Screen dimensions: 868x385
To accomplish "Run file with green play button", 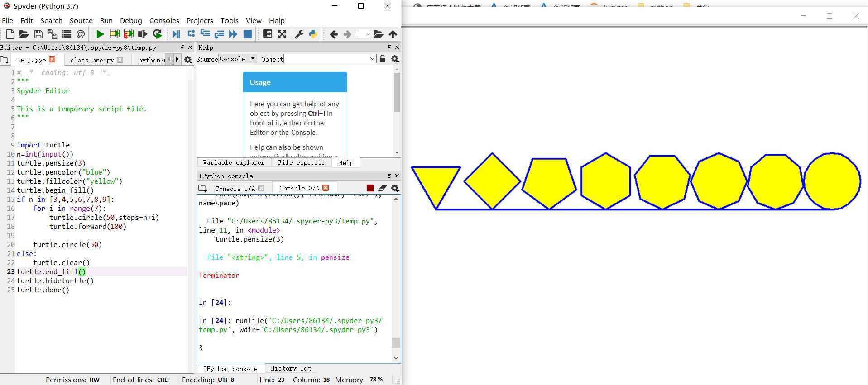I will pyautogui.click(x=100, y=34).
